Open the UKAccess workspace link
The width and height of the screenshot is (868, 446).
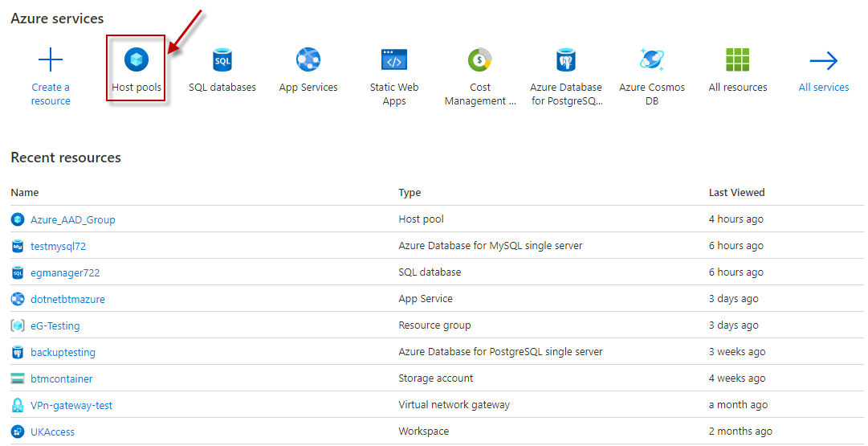[x=52, y=432]
